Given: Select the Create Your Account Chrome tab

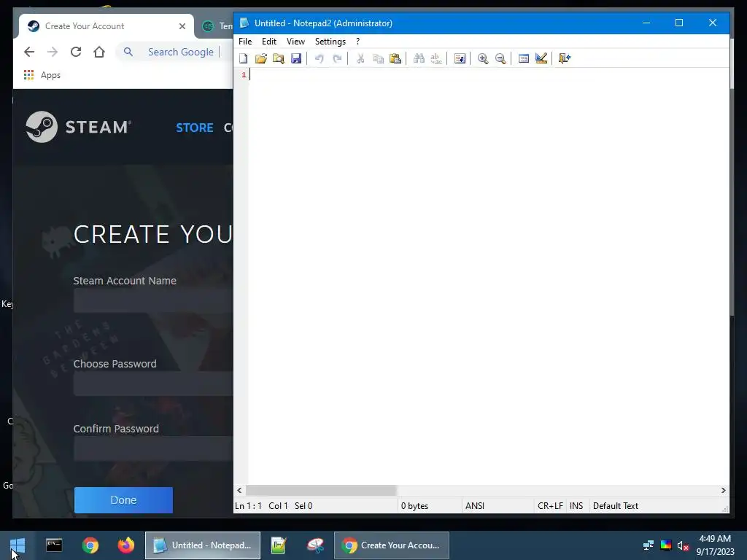Looking at the screenshot, I should 107,26.
